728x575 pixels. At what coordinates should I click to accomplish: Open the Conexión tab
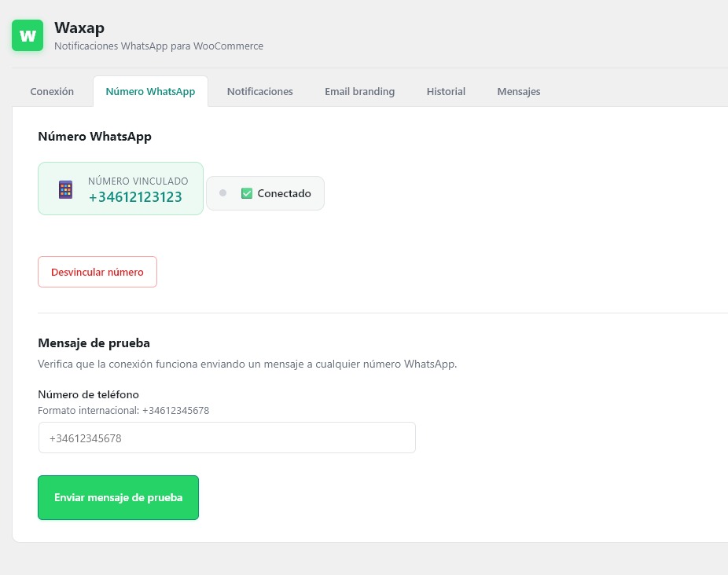(52, 91)
